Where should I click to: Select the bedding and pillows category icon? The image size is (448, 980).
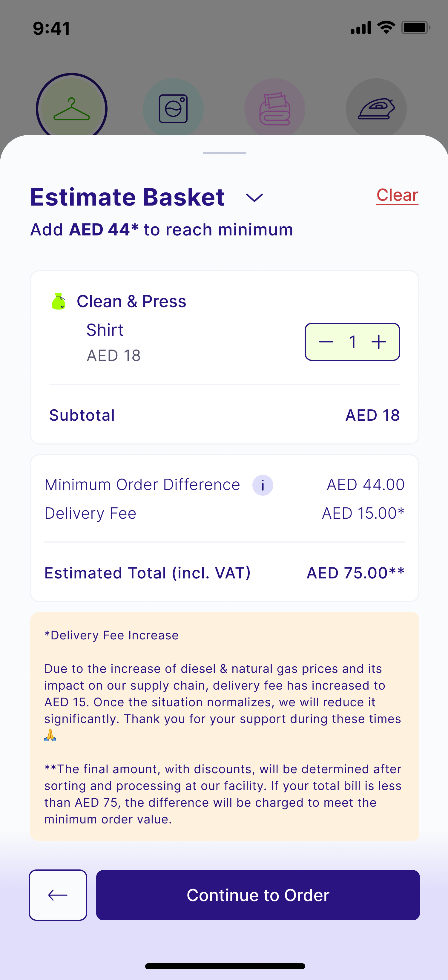[x=274, y=108]
